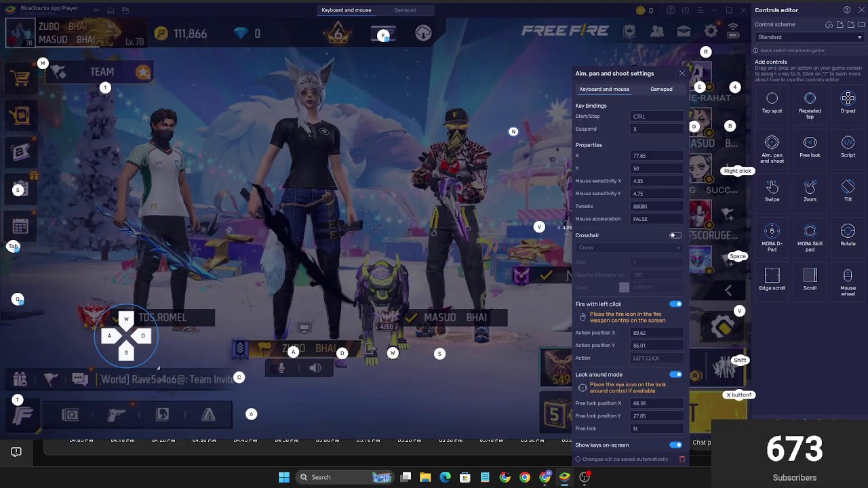
Task: Edit Mouse sensitivity X field
Action: point(656,181)
